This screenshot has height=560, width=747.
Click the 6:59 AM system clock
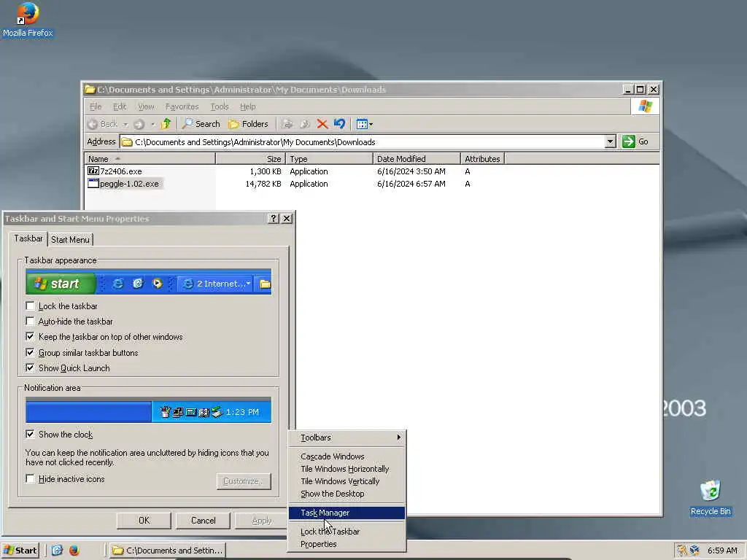click(x=722, y=551)
